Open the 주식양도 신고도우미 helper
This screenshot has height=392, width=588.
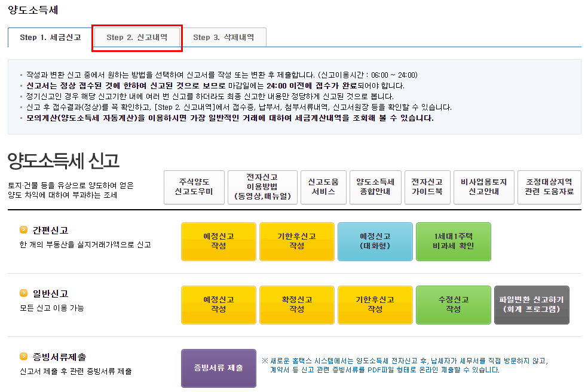pyautogui.click(x=194, y=187)
